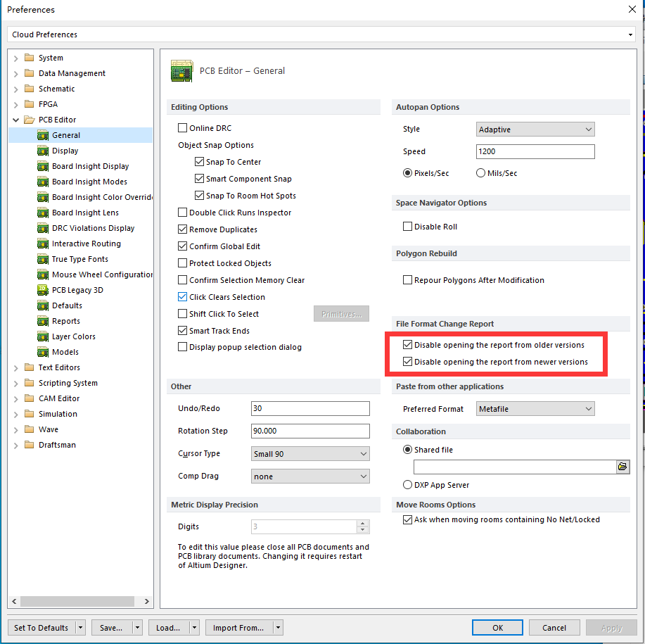Click the Board Insight Display icon
Screen dimensions: 645x644
[x=43, y=166]
